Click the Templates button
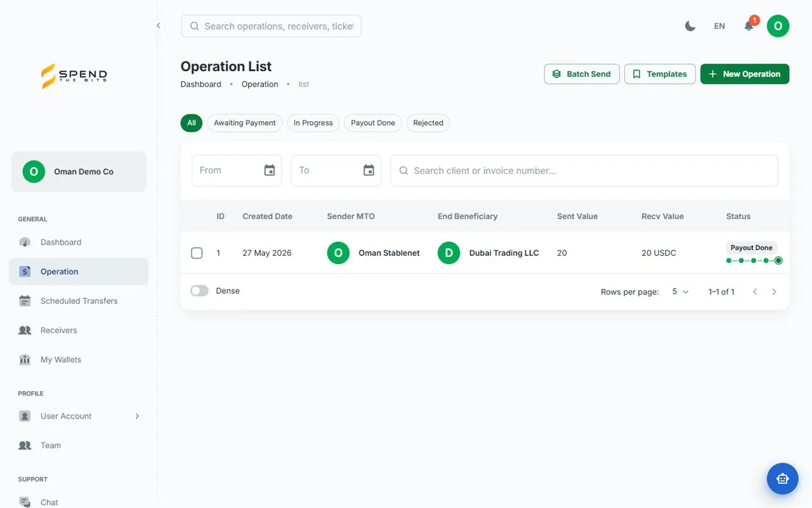 [660, 74]
